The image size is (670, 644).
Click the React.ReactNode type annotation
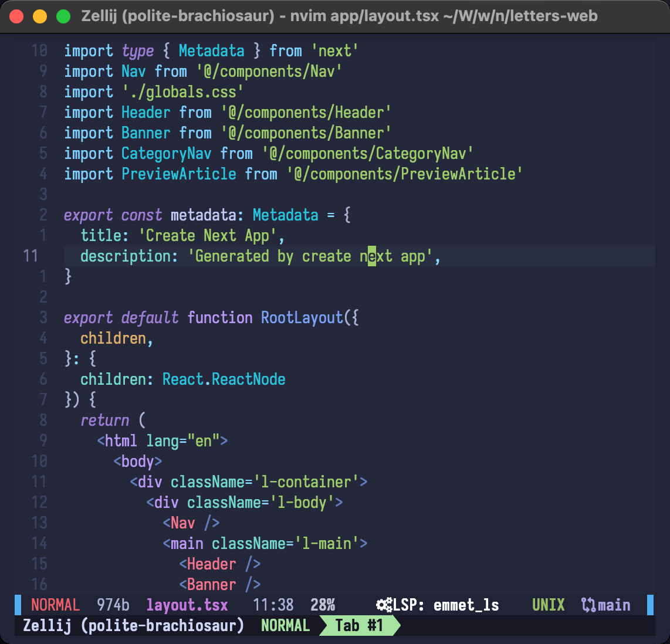point(224,379)
